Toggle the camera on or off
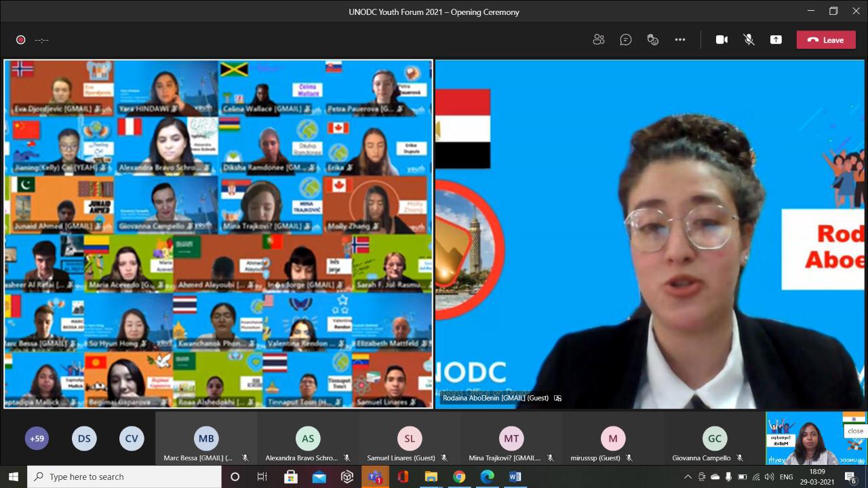The image size is (868, 488). click(722, 40)
